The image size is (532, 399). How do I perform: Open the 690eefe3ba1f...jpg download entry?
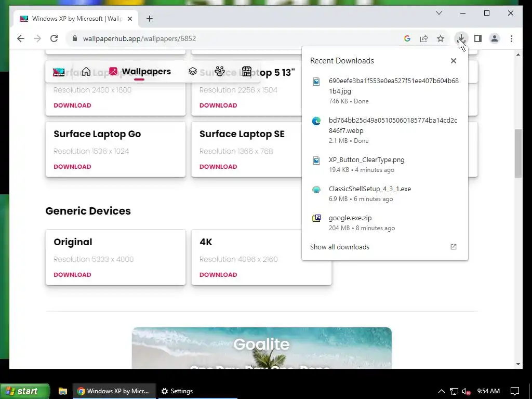tap(385, 90)
